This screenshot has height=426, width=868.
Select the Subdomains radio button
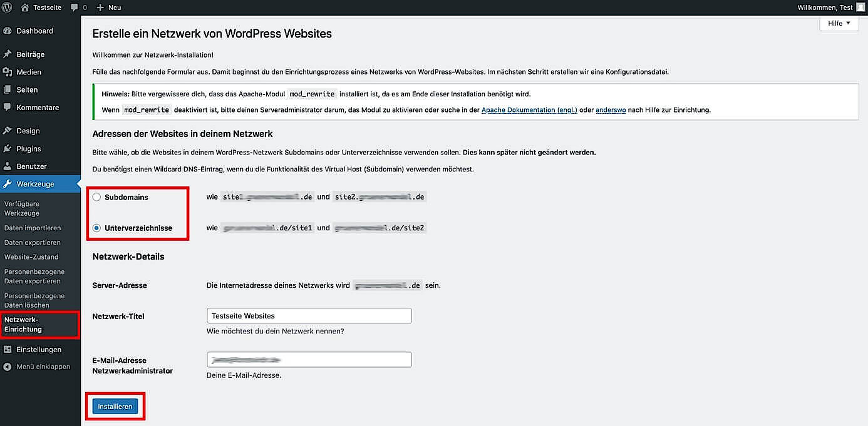coord(96,196)
